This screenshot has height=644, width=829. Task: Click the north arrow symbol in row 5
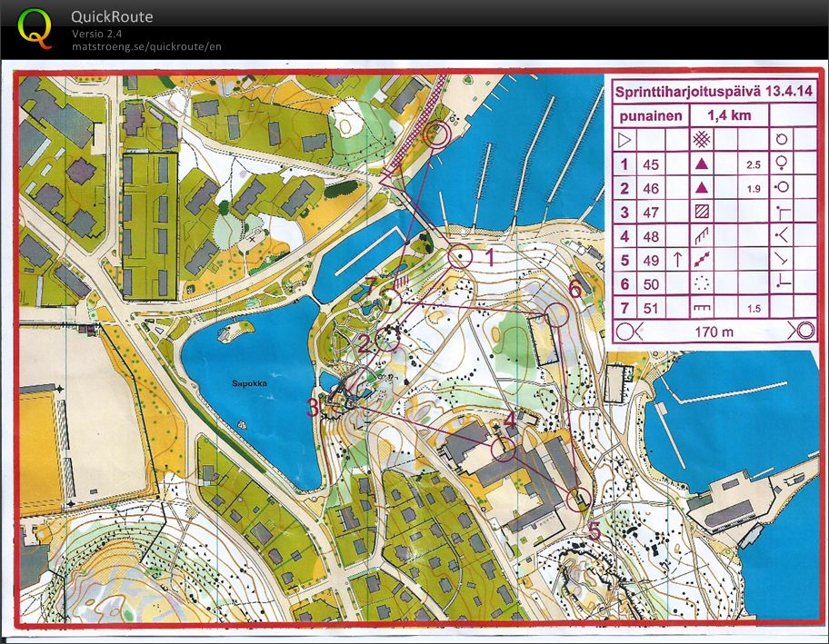677,258
